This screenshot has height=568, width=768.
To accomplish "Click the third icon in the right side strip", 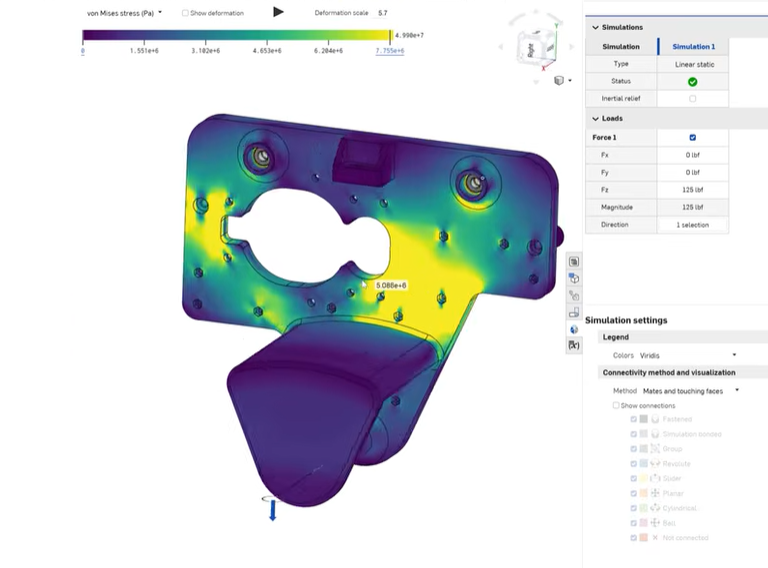I will tap(573, 296).
